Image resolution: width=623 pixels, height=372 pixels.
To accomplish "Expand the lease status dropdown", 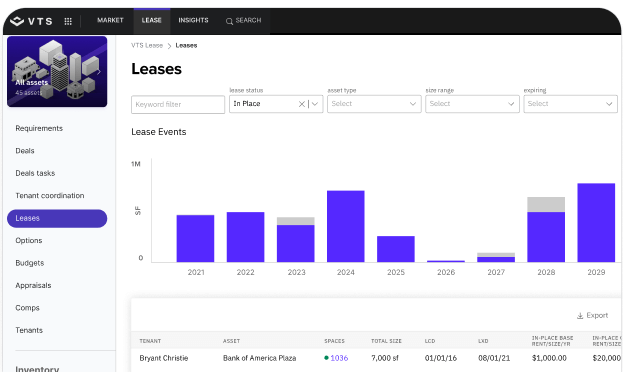I will tap(315, 104).
